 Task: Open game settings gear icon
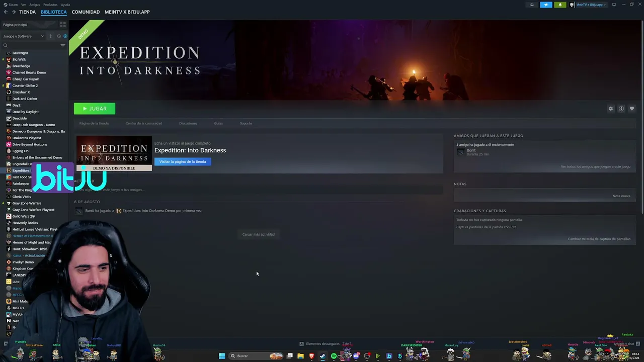point(611,109)
